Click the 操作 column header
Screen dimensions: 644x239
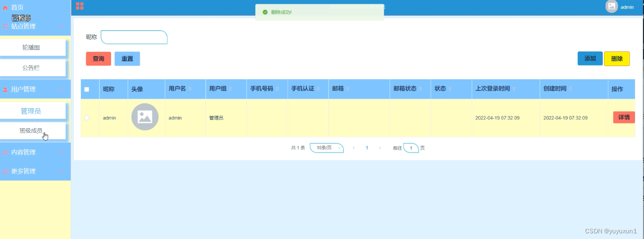point(617,89)
